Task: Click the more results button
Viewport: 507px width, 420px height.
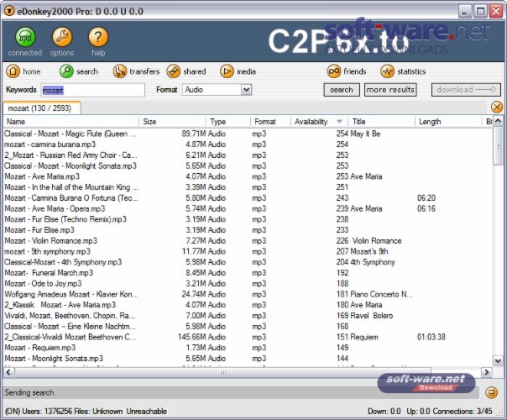Action: (x=390, y=90)
